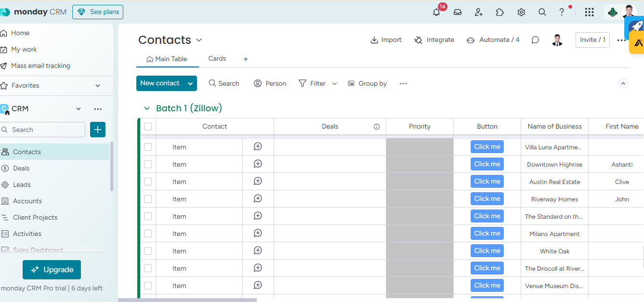Open update bubble on Riverway Homes row
This screenshot has width=644, height=302.
tap(258, 198)
